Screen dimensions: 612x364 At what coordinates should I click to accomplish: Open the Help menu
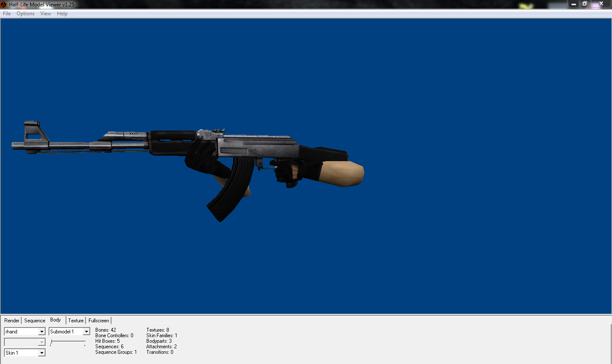click(62, 14)
